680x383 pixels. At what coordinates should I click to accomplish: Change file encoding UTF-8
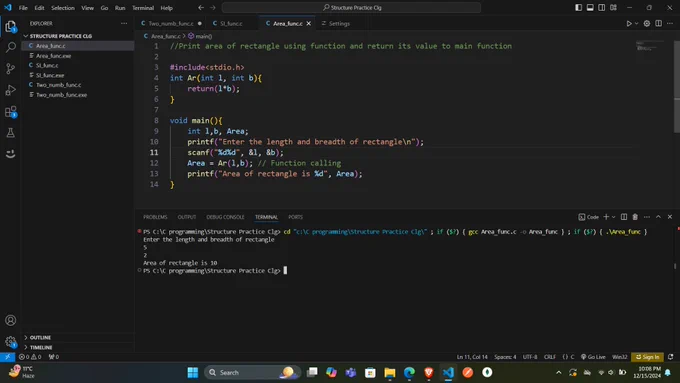pyautogui.click(x=530, y=357)
